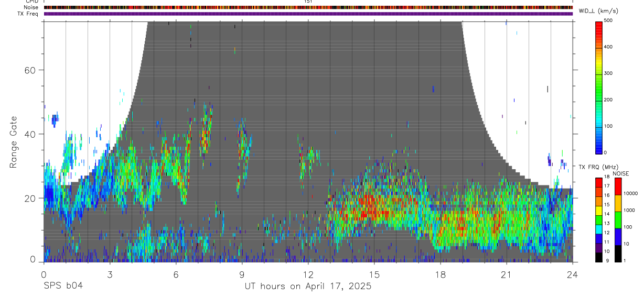Click the 1000 label on the NOISE legend
Viewport: 644px width, 297px height.
pyautogui.click(x=630, y=210)
